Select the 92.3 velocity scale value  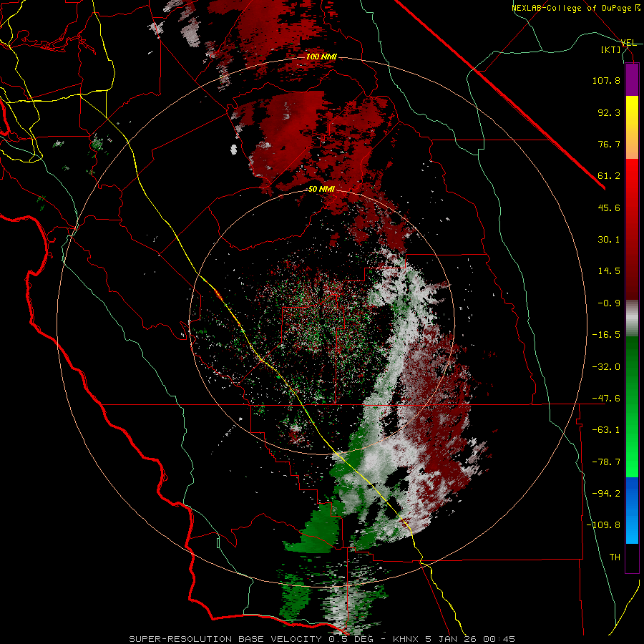point(609,112)
